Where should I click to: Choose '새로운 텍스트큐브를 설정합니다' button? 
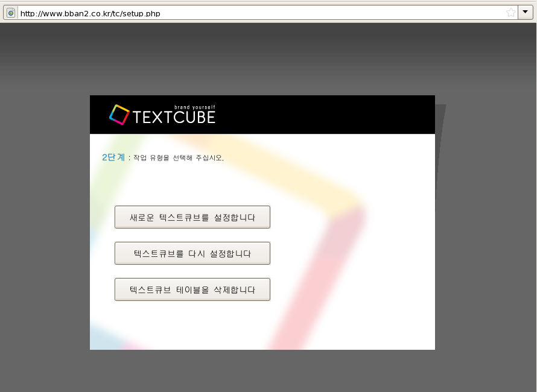click(x=192, y=217)
